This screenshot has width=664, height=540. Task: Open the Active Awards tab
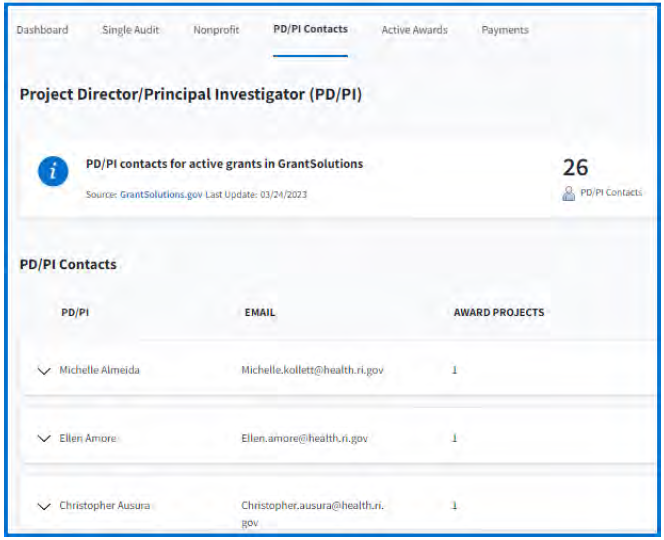click(414, 30)
